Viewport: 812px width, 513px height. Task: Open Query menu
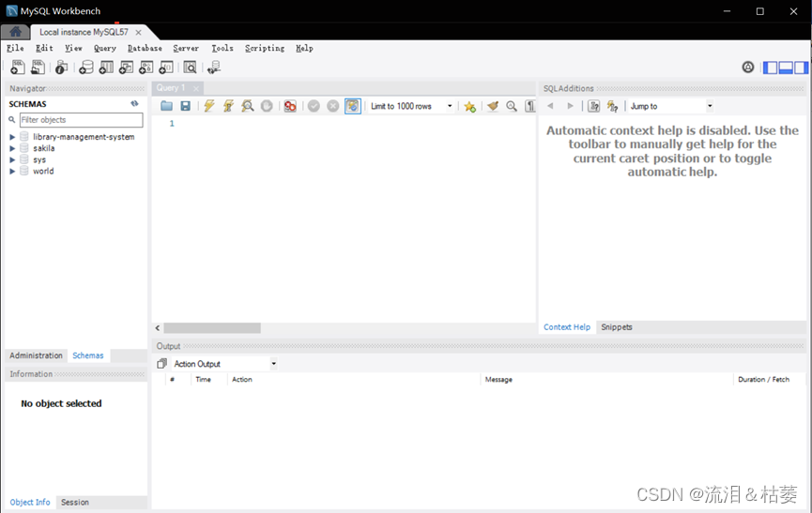tap(104, 48)
